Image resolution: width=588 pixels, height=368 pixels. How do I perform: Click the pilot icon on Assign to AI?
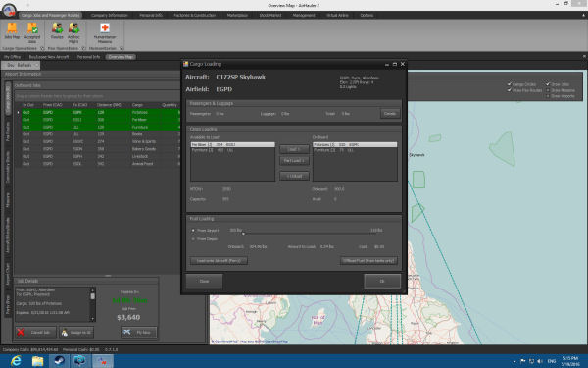(64, 333)
